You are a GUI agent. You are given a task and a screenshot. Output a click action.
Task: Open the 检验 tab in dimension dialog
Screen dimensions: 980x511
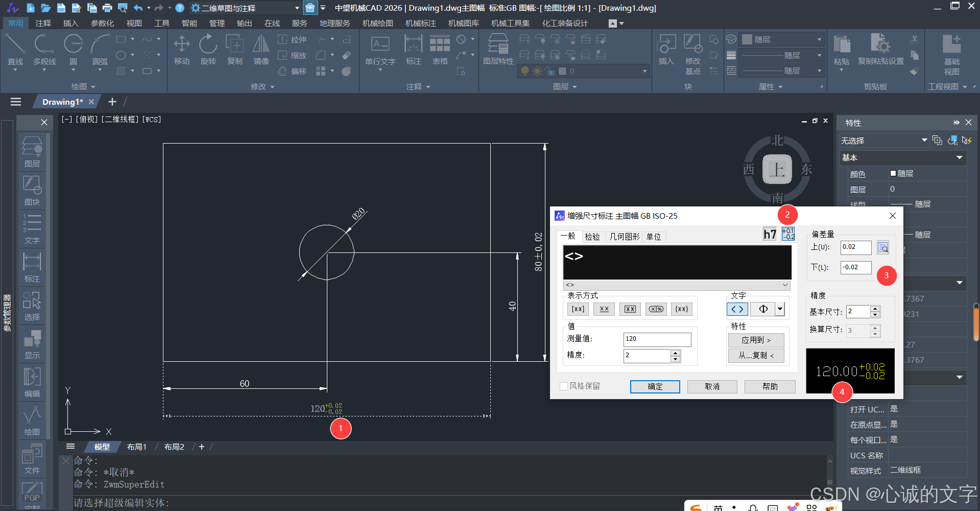tap(592, 237)
